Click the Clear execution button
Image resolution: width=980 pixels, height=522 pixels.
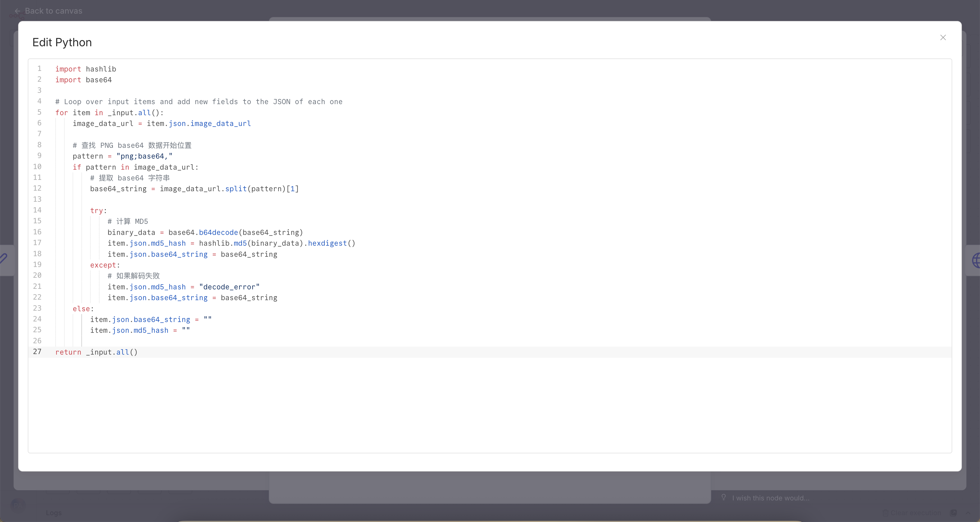point(912,513)
